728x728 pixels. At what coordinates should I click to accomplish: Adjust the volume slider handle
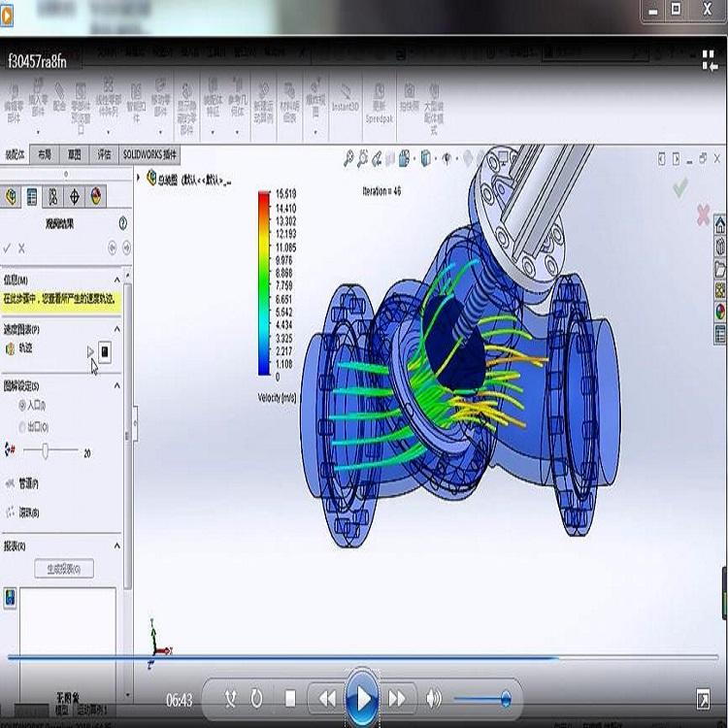pyautogui.click(x=505, y=698)
